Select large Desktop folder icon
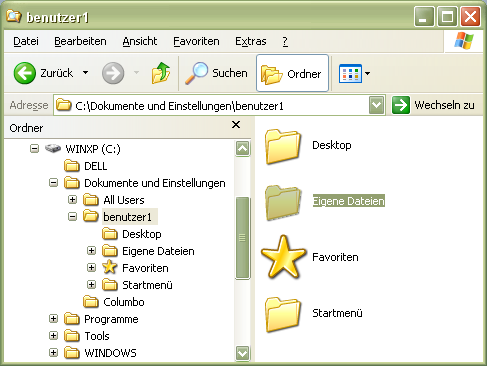 pyautogui.click(x=283, y=146)
